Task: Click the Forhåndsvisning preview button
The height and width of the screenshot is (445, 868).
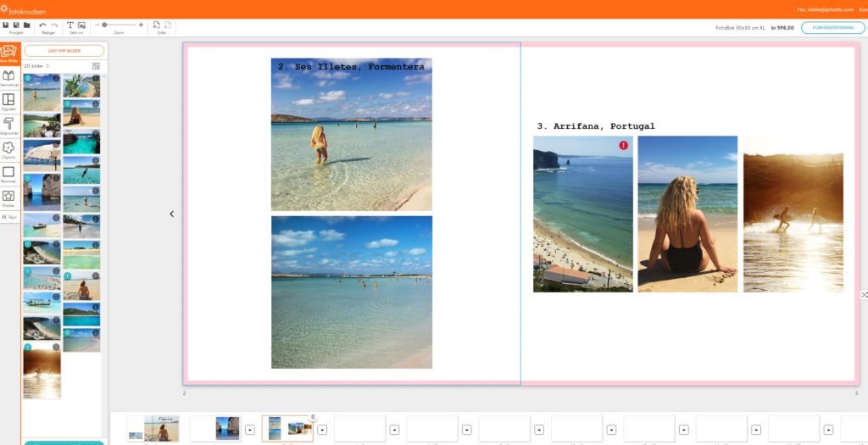Action: [832, 27]
